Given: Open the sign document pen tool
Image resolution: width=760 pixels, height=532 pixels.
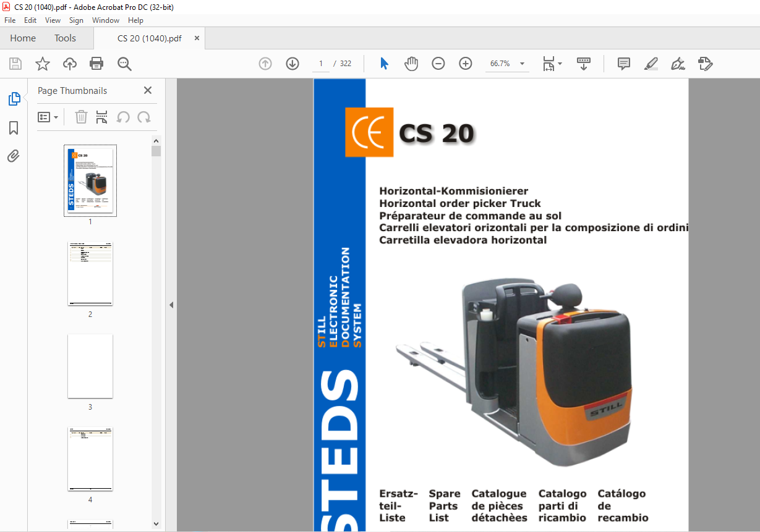Looking at the screenshot, I should [678, 64].
